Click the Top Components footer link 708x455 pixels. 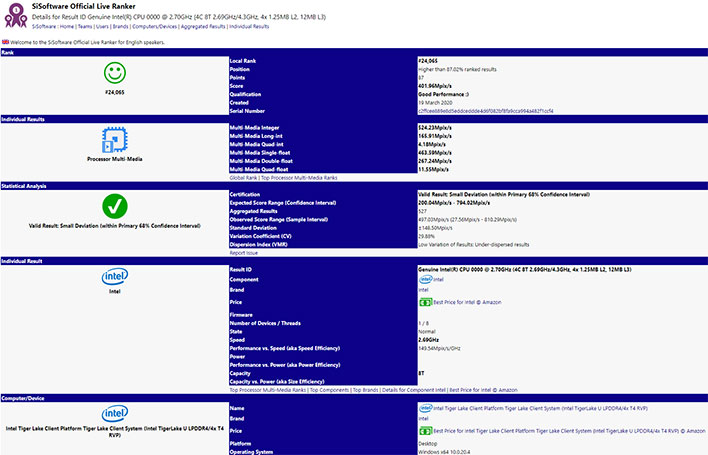click(331, 389)
